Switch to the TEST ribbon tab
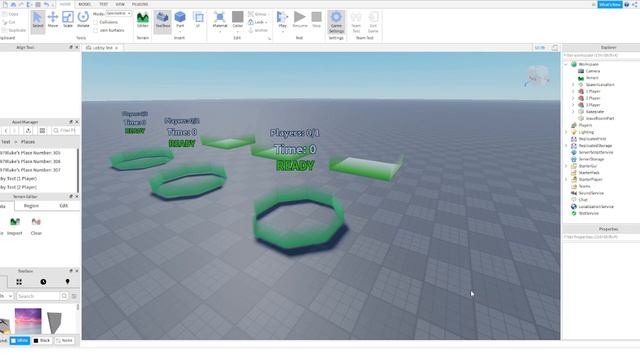Viewport: 640px width, 360px height. pyautogui.click(x=104, y=4)
